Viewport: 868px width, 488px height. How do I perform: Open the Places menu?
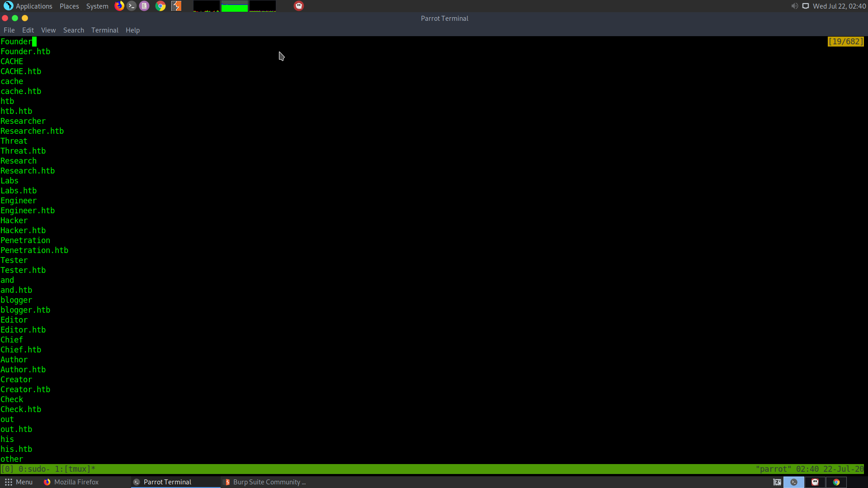pyautogui.click(x=69, y=6)
